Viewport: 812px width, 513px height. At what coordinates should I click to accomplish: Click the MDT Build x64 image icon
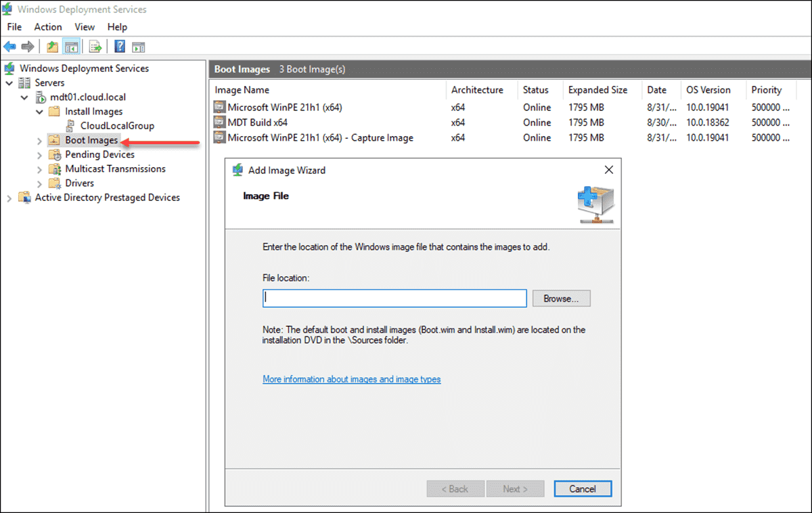click(219, 122)
